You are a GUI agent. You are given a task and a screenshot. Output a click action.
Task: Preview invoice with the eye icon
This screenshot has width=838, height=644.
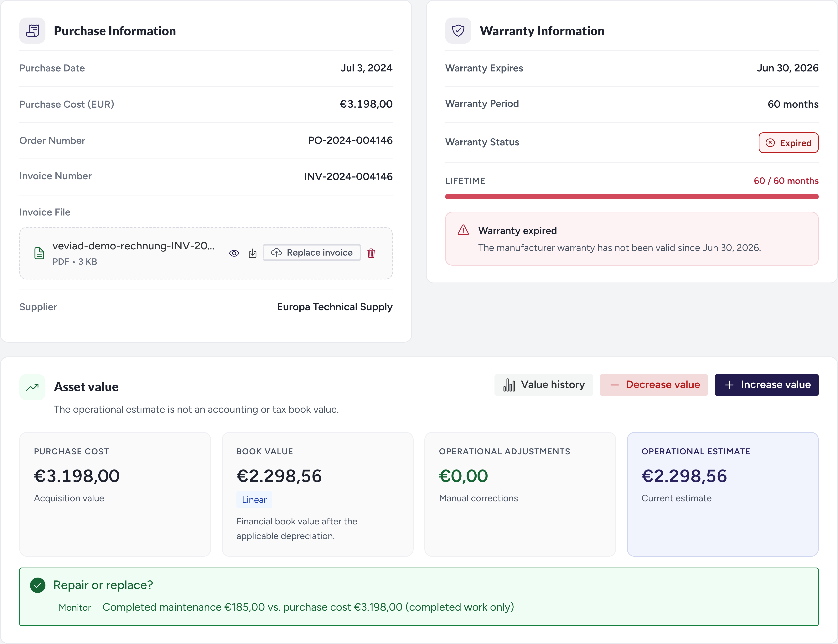click(234, 253)
